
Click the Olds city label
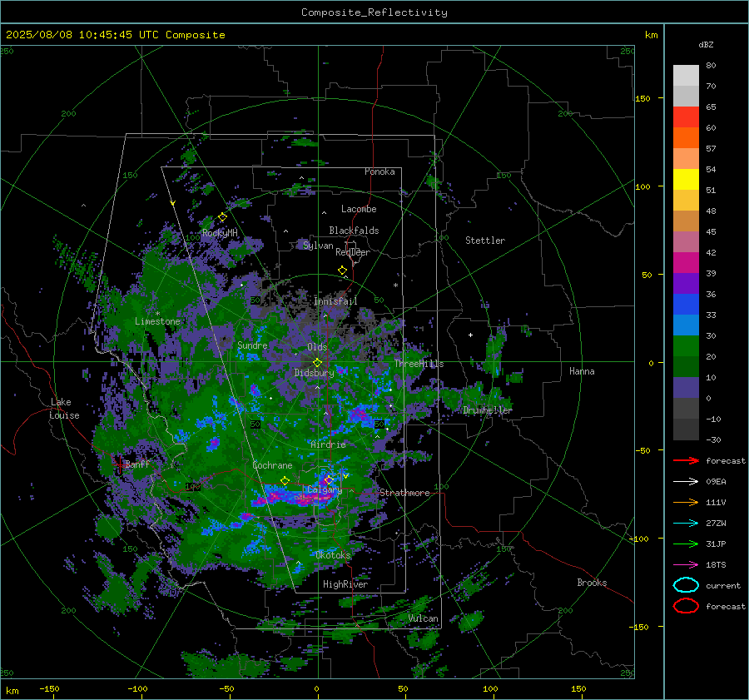[317, 347]
